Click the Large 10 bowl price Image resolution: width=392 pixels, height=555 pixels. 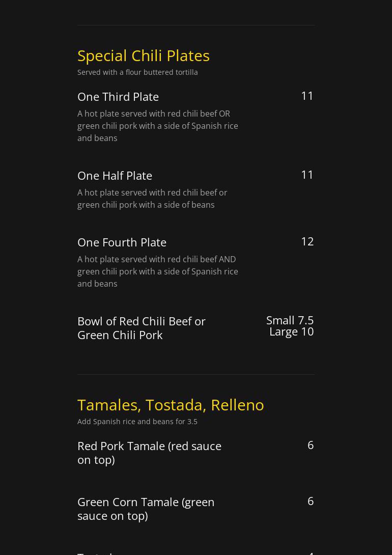pos(291,331)
